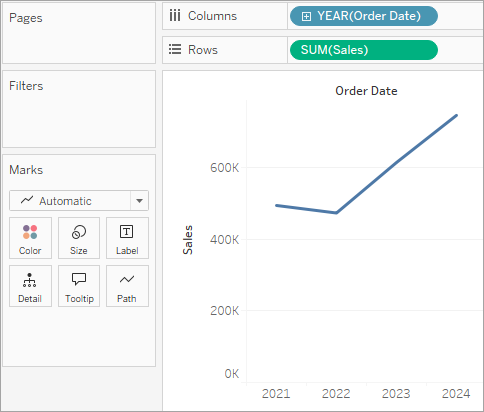Click the Filters shelf
This screenshot has width=484, height=412.
pos(79,109)
